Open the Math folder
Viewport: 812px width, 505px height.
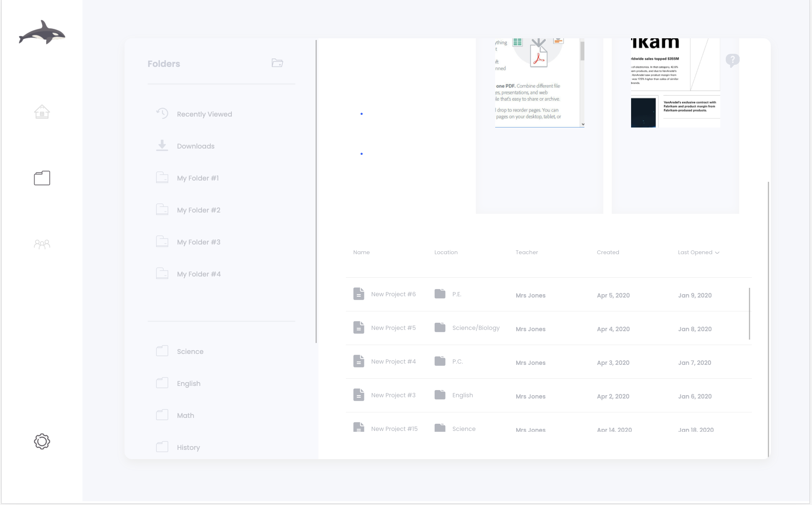(x=185, y=415)
